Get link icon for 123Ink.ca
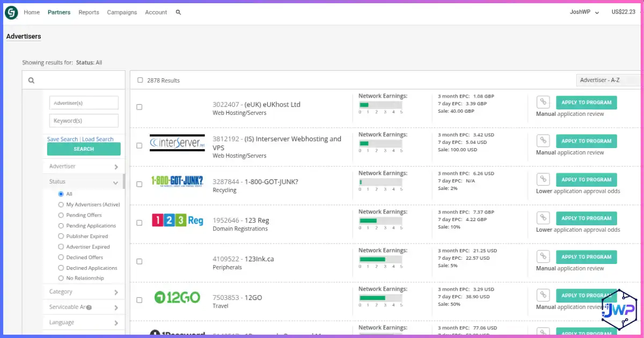 543,256
